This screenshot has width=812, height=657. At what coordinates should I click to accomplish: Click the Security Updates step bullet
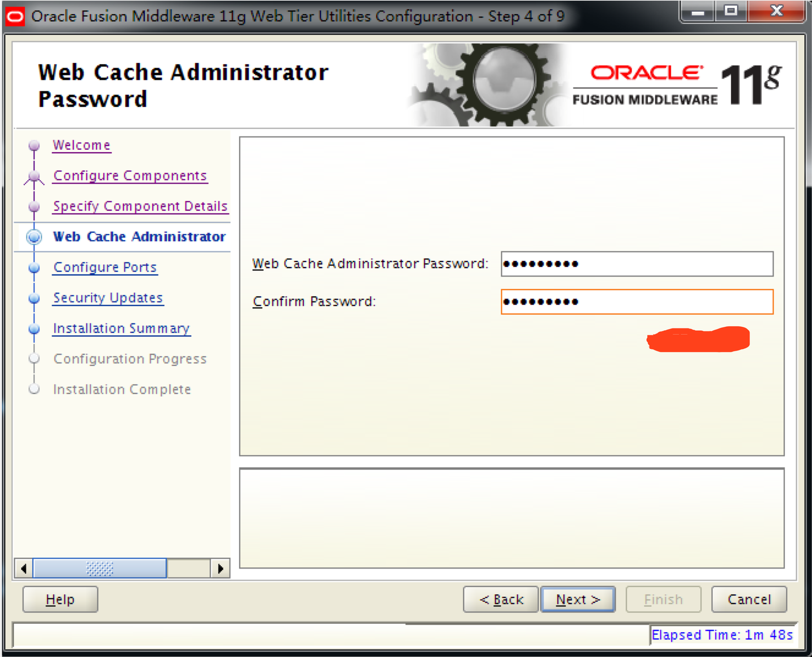(34, 298)
